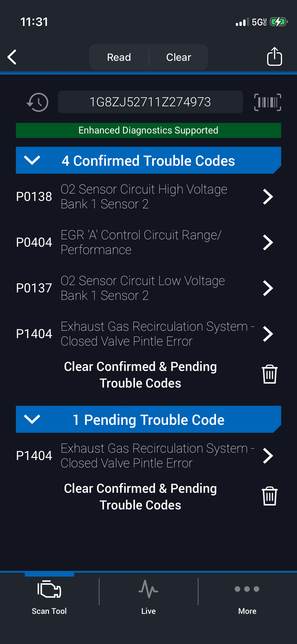Image resolution: width=297 pixels, height=644 pixels.
Task: Select the Read segment button
Action: pos(119,57)
